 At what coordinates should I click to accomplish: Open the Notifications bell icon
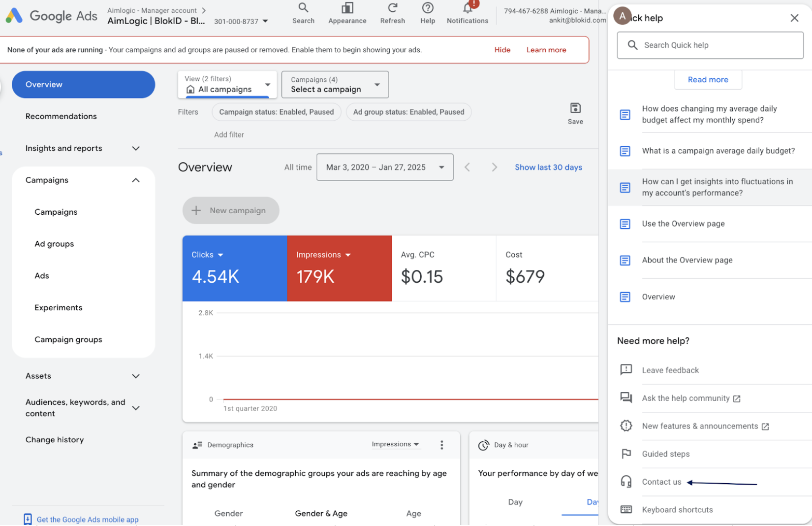coord(468,13)
